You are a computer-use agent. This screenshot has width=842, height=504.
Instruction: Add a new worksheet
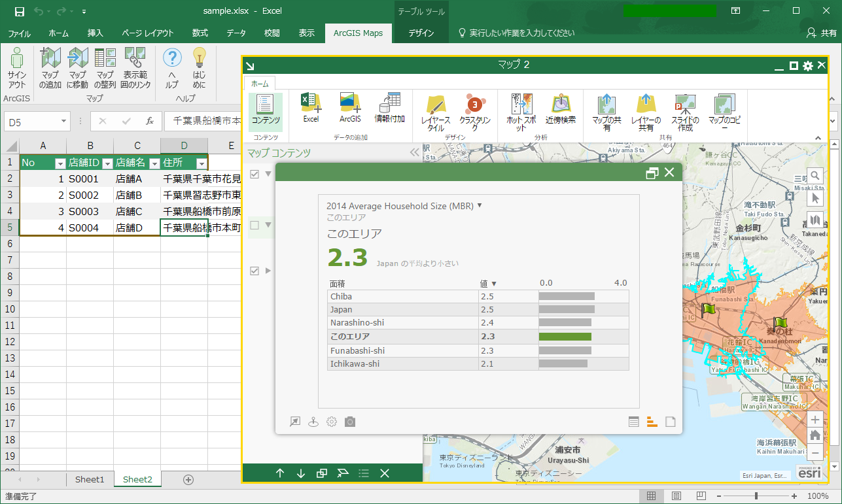188,480
